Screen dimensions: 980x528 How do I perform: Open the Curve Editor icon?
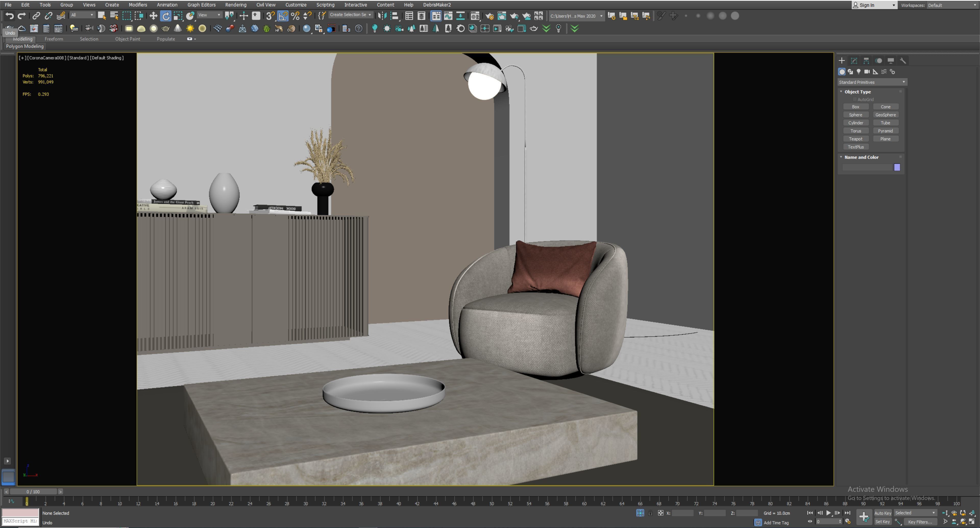448,16
